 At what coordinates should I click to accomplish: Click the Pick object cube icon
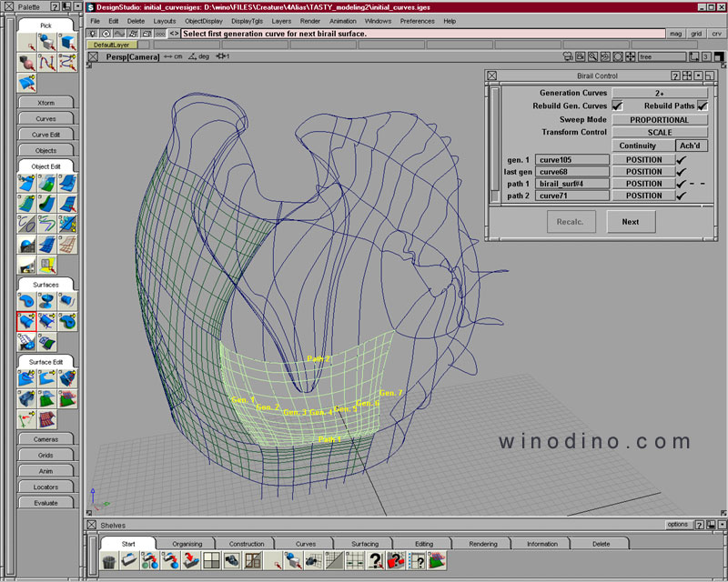click(x=66, y=42)
